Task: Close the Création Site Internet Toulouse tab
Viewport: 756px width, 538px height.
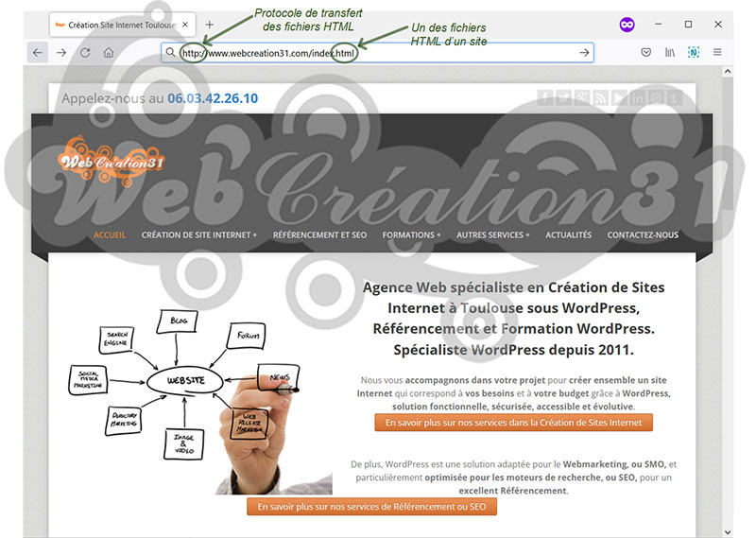Action: (185, 25)
